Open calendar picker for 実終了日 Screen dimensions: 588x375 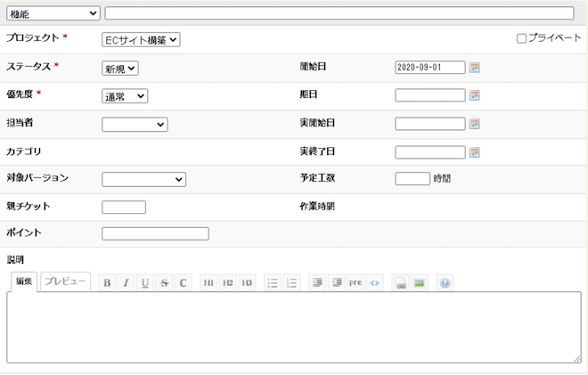(474, 152)
